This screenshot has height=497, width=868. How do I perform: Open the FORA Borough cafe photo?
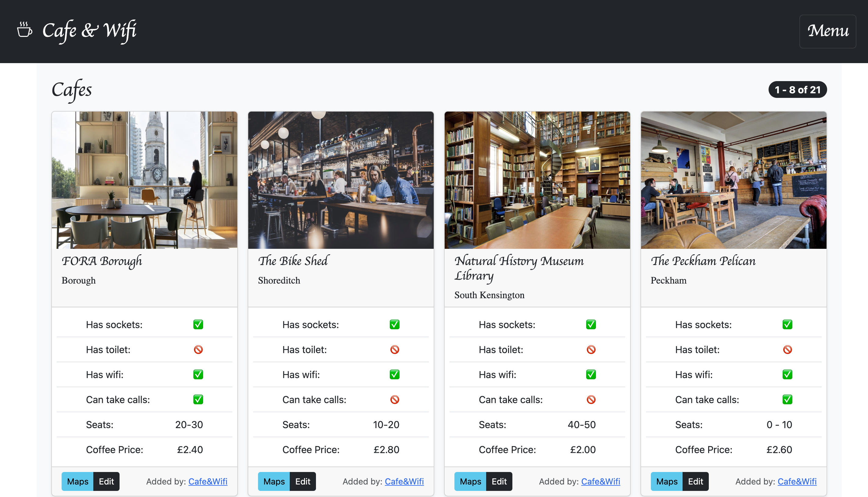(x=144, y=180)
